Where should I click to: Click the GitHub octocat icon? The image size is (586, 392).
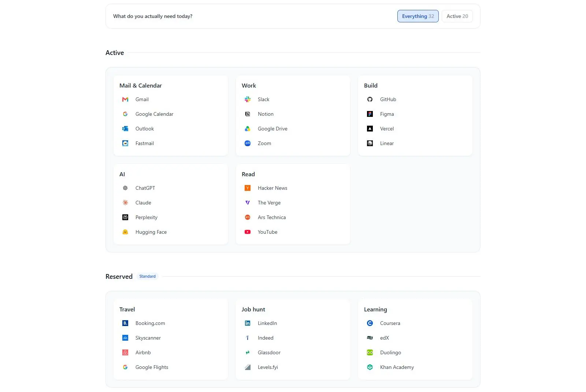(370, 99)
